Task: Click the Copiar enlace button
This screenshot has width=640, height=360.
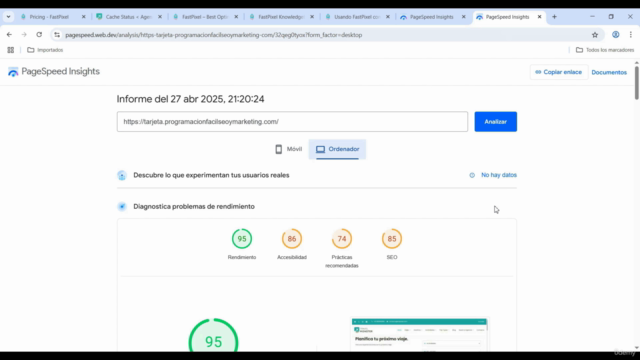Action: pos(559,72)
